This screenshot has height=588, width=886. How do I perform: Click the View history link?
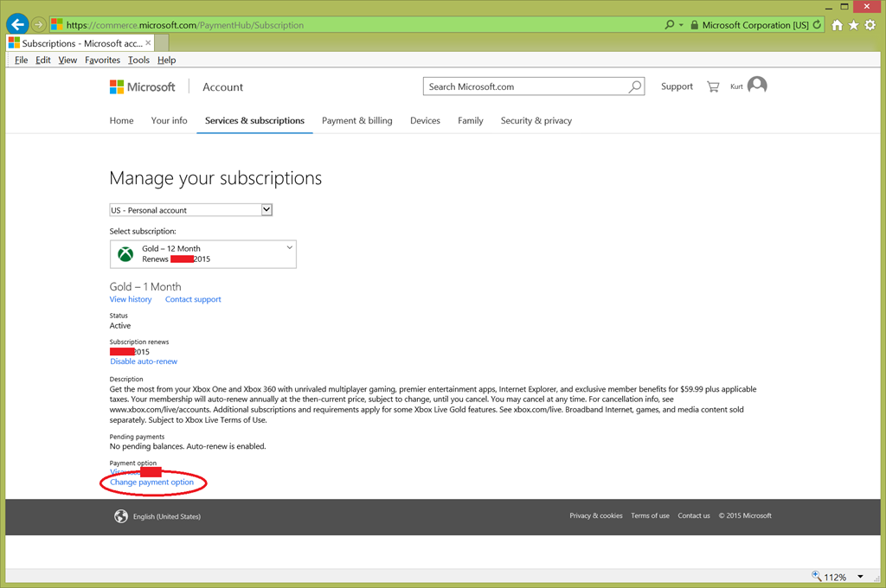click(x=131, y=299)
